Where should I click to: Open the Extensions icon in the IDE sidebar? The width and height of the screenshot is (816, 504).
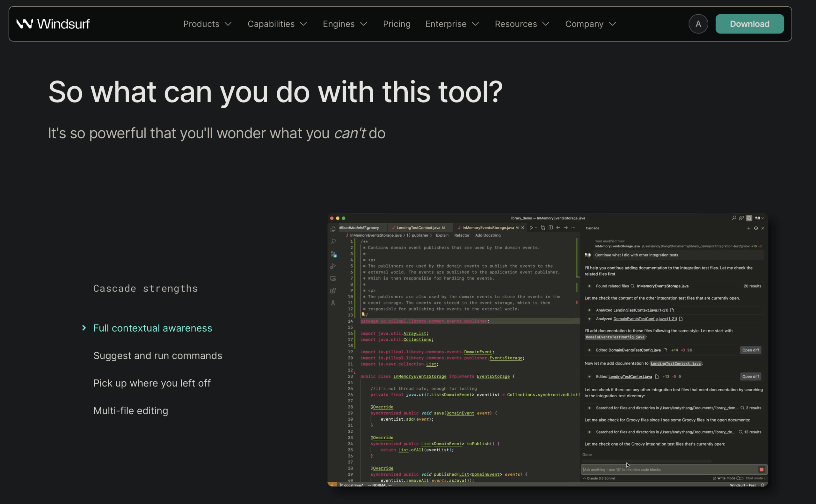(x=333, y=291)
